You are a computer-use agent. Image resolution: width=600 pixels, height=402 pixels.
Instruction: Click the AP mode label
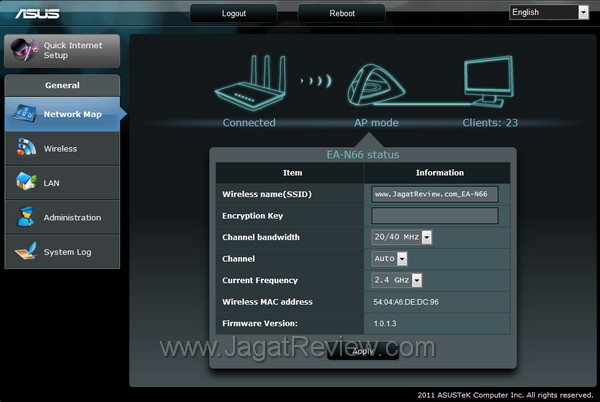[x=376, y=123]
